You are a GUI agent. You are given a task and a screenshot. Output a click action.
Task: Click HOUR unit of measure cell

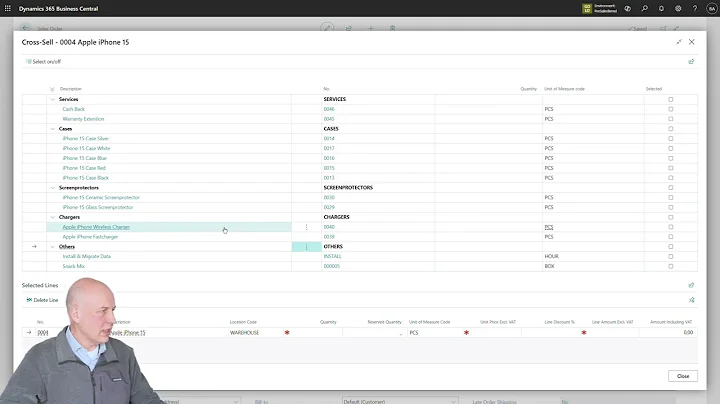click(x=551, y=256)
